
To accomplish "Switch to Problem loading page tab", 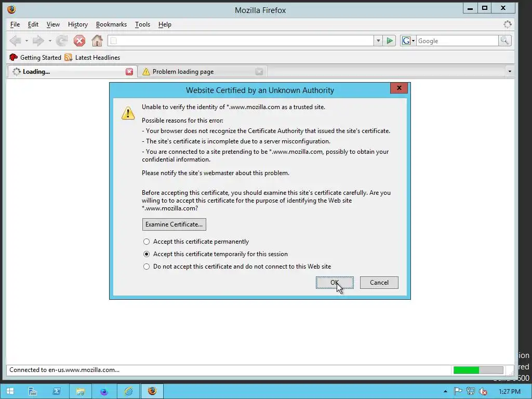I will (202, 72).
